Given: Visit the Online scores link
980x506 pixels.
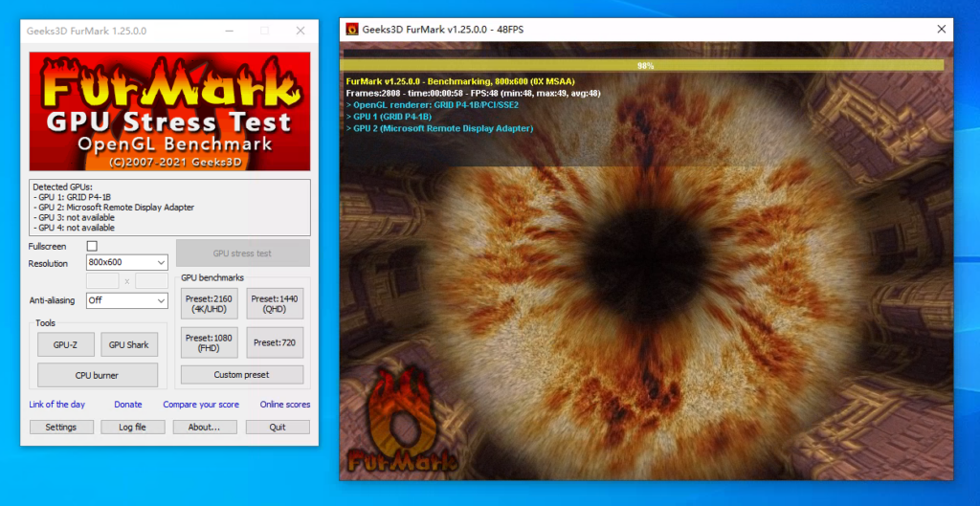Looking at the screenshot, I should (x=284, y=405).
